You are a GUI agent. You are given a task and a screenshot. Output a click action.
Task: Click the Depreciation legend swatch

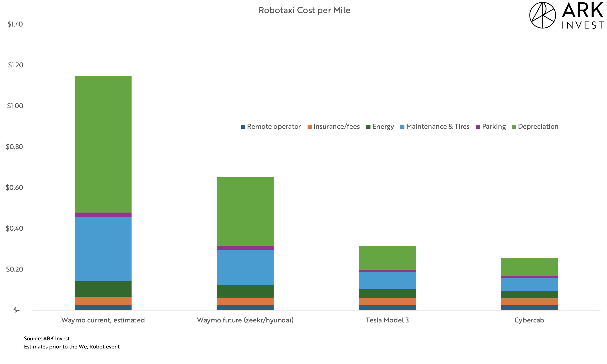[514, 127]
